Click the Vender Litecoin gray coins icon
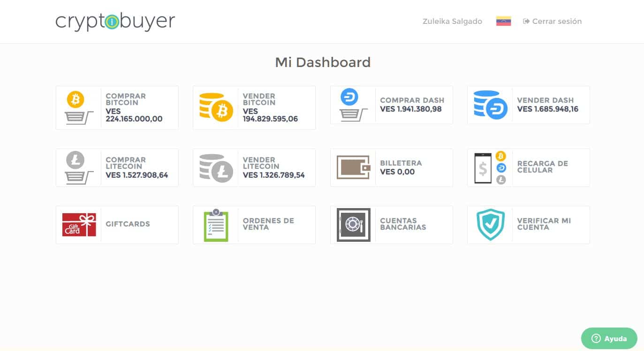The width and height of the screenshot is (644, 351). (x=216, y=168)
